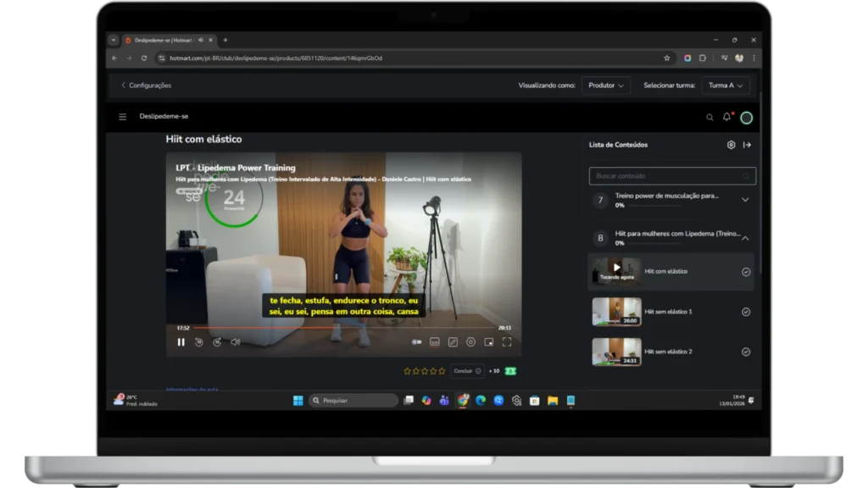Image resolution: width=868 pixels, height=488 pixels.
Task: Click in the Buscar conteúdo search field
Action: point(665,176)
